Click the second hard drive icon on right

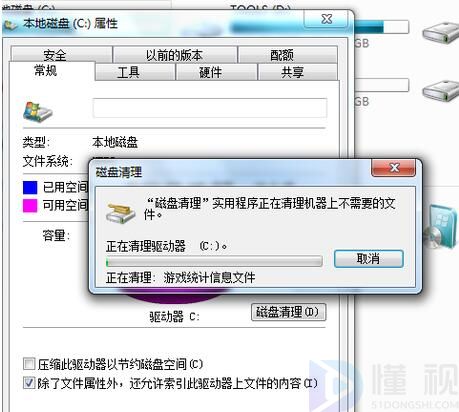click(x=441, y=91)
